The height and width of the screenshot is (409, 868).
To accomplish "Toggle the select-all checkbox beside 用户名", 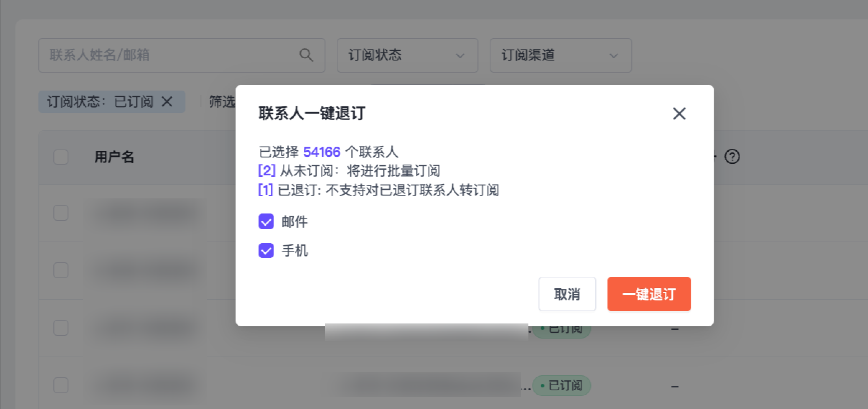I will click(61, 157).
